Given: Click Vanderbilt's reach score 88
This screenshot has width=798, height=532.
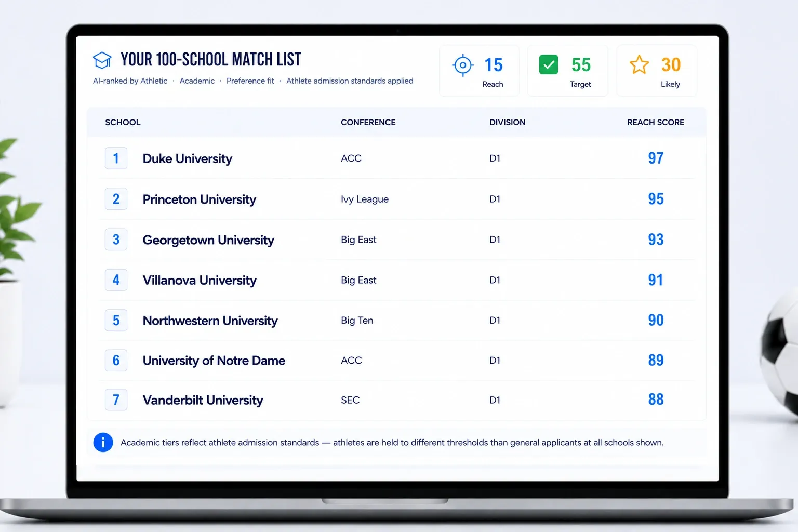Looking at the screenshot, I should click(656, 400).
